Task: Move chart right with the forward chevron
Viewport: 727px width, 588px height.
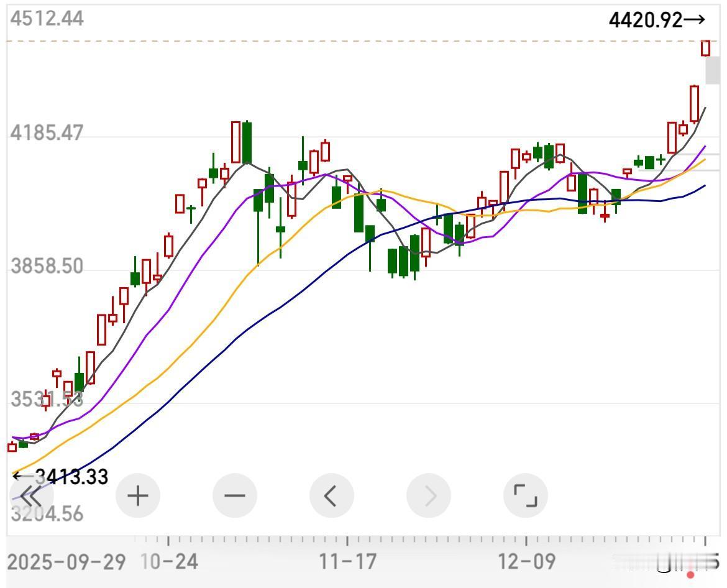Action: (428, 496)
